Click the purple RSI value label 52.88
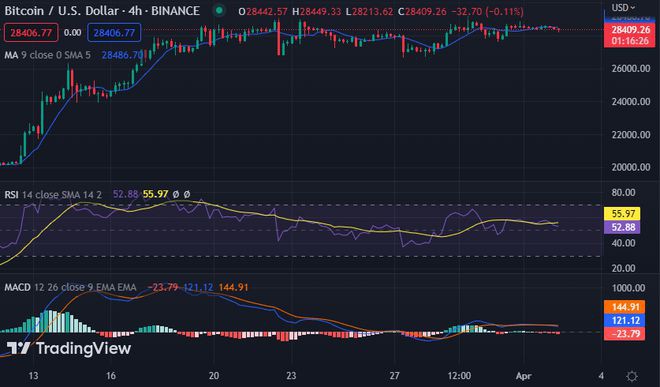The width and height of the screenshot is (660, 387). tap(623, 227)
